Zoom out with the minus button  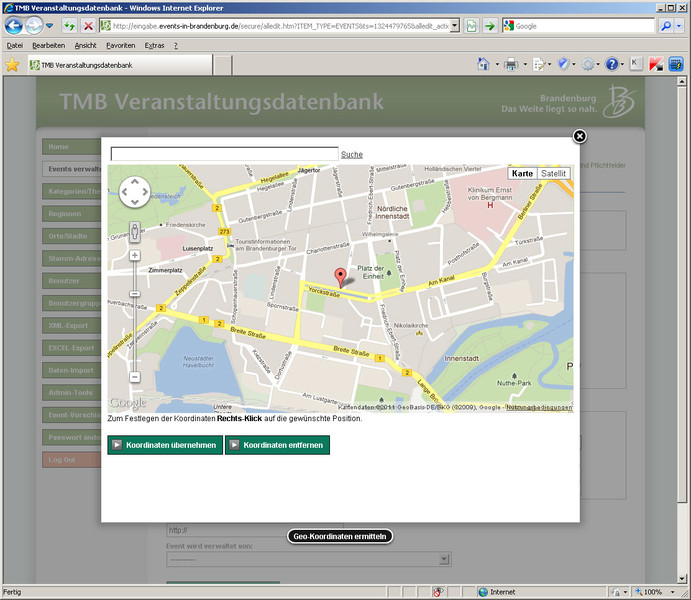(x=135, y=377)
